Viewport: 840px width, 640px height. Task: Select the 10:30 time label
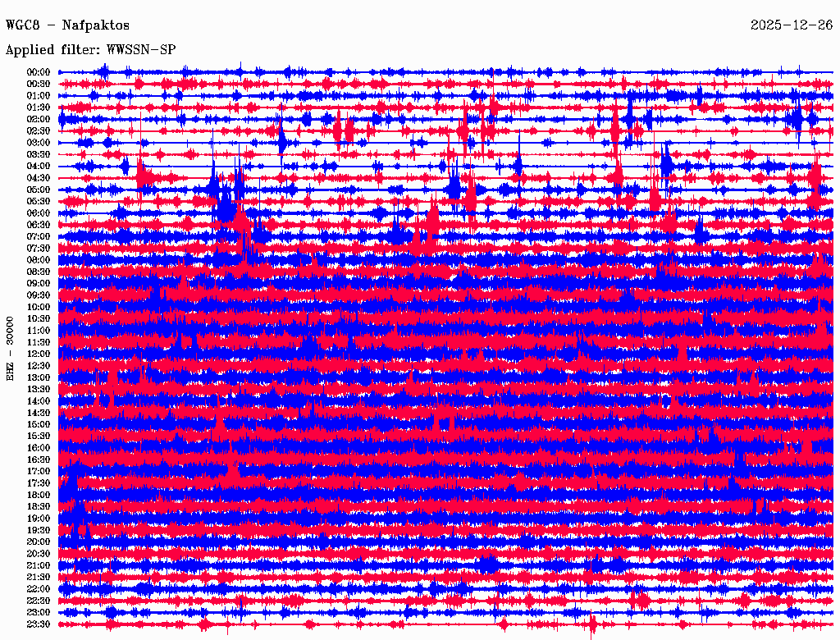point(39,319)
